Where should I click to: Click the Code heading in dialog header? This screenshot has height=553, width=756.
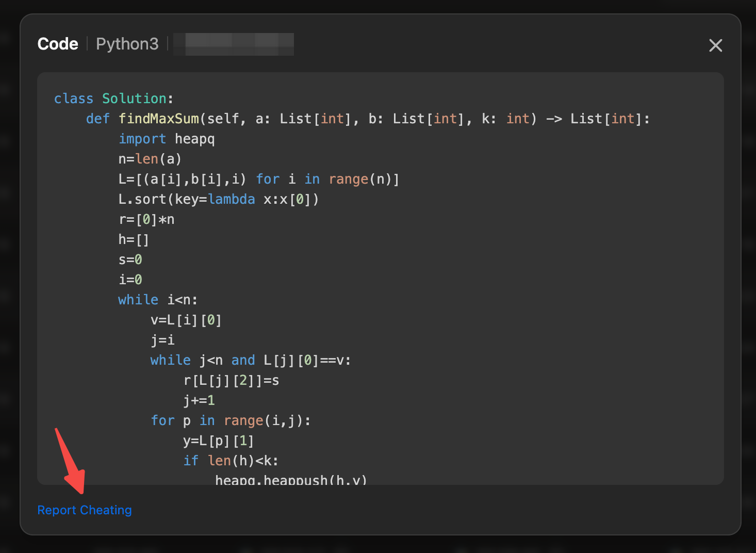[x=58, y=44]
